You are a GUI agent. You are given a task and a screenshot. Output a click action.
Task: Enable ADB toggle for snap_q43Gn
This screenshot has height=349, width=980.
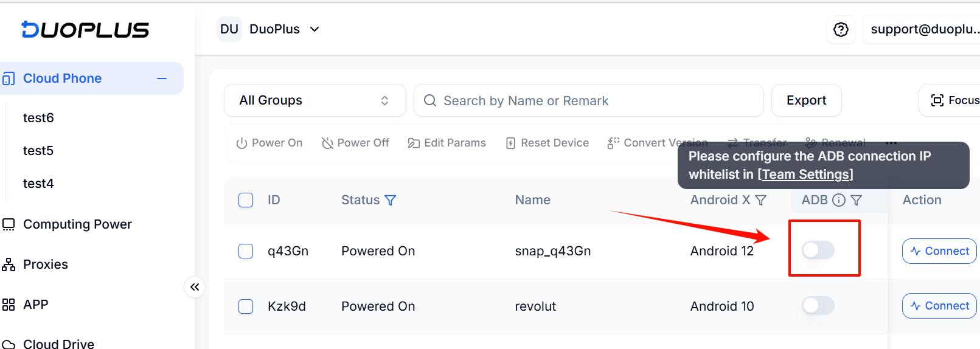click(x=818, y=250)
